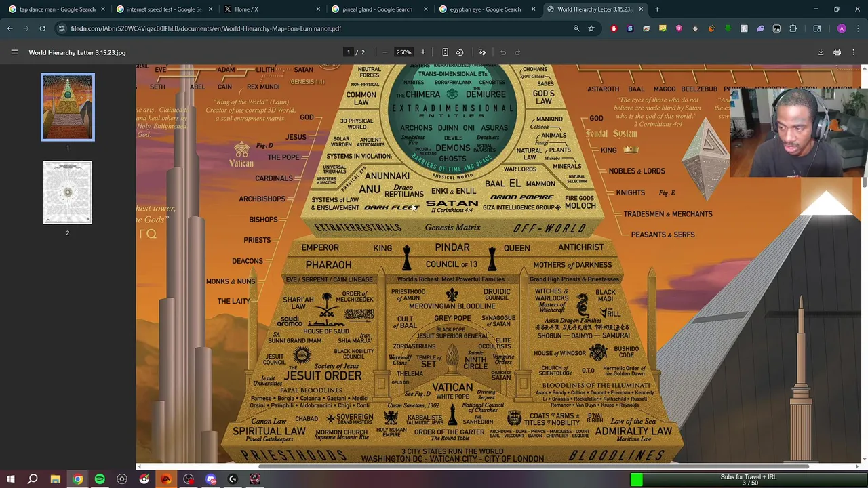This screenshot has width=868, height=488.
Task: Open a new browser tab
Action: (657, 9)
